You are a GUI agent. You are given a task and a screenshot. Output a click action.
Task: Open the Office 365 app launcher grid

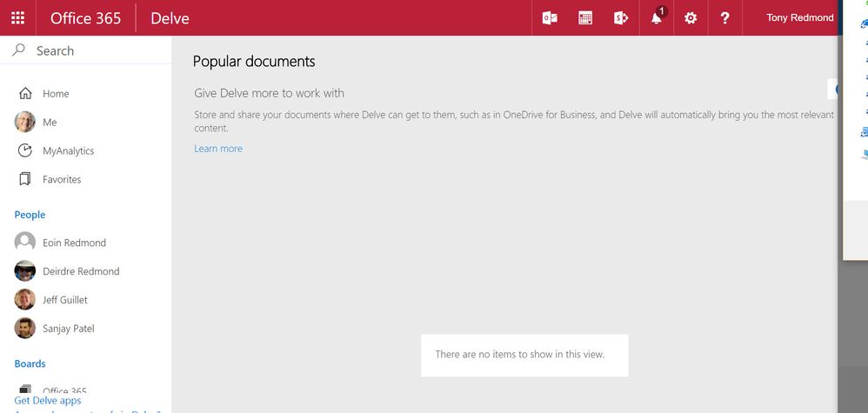click(17, 17)
